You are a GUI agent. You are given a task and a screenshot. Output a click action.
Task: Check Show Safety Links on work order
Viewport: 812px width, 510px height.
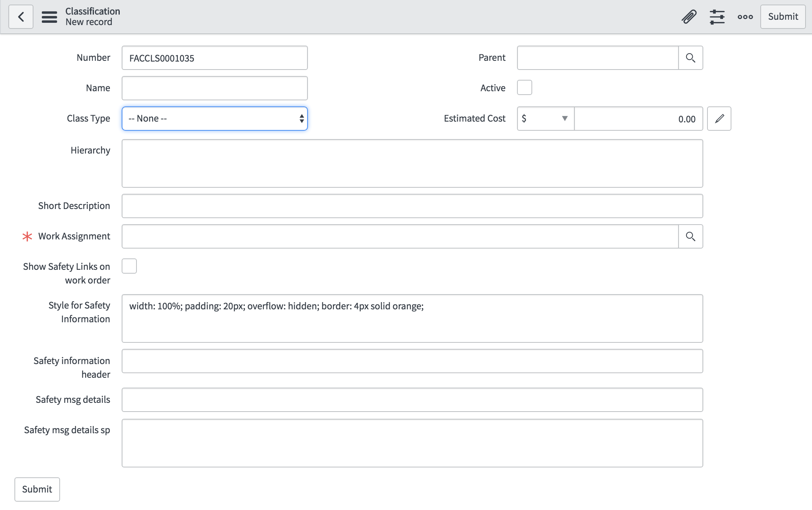[x=129, y=266]
